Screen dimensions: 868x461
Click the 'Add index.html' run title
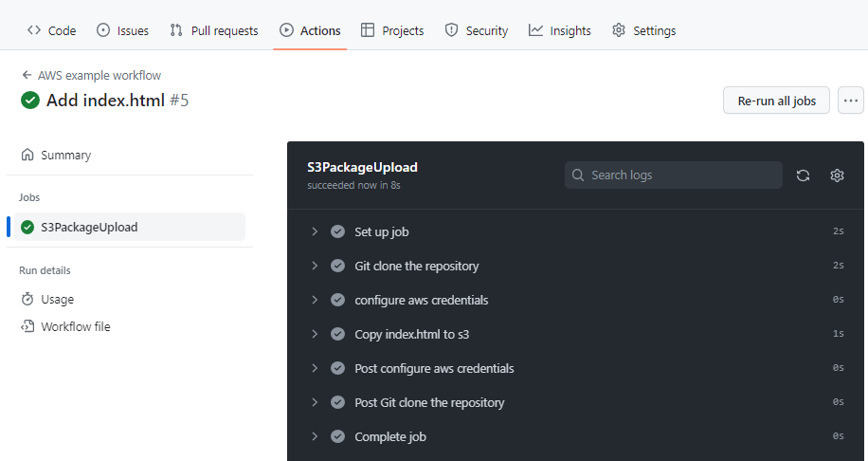pos(106,101)
